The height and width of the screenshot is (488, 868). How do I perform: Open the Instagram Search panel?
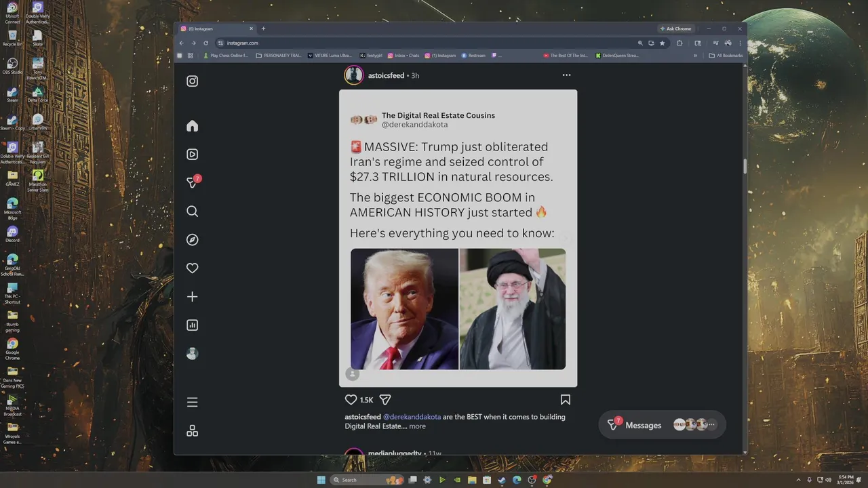click(x=193, y=211)
